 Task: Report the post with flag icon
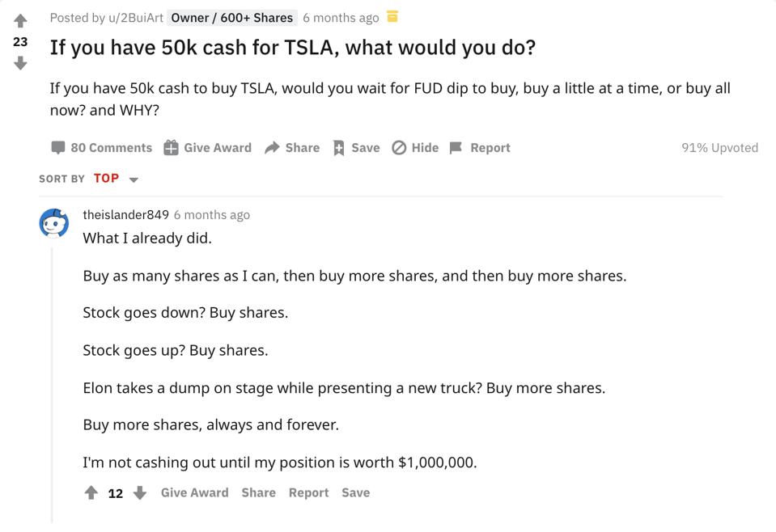[480, 148]
